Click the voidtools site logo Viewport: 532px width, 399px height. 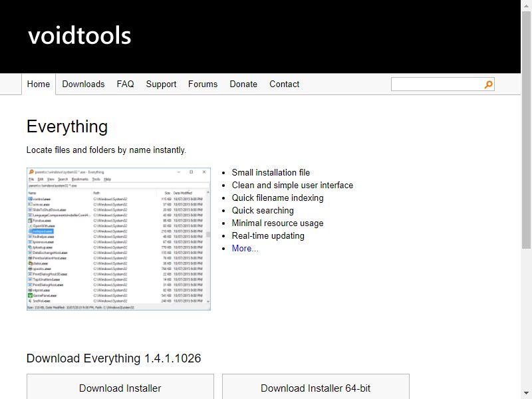coord(79,36)
